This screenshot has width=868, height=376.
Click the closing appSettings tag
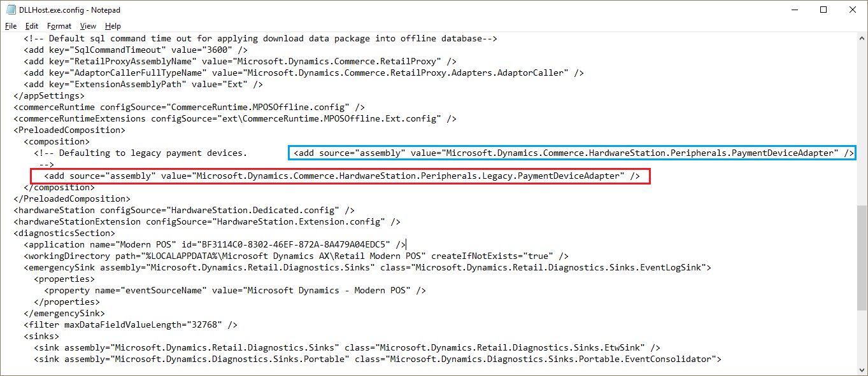[x=49, y=95]
